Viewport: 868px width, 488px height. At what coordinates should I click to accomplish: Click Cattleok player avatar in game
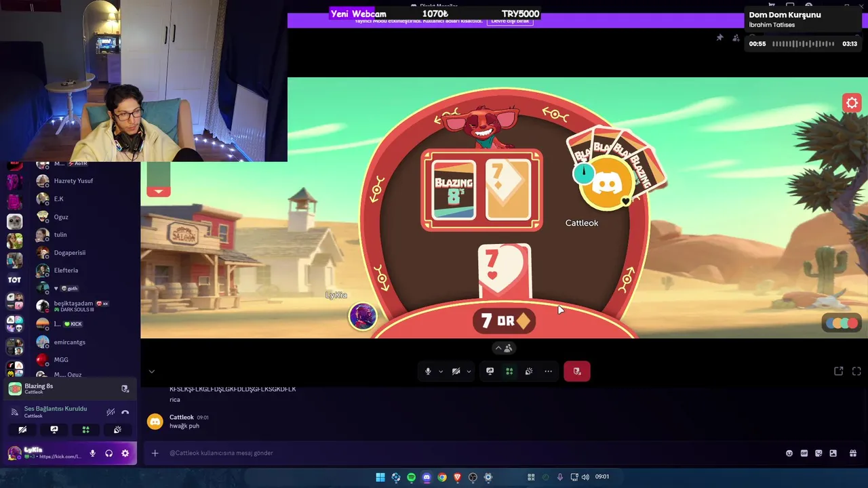(x=606, y=183)
